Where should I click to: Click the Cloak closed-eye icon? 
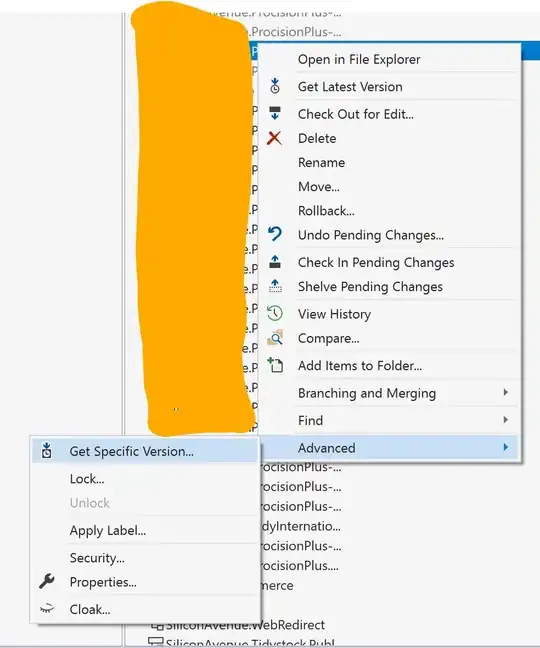(47, 608)
